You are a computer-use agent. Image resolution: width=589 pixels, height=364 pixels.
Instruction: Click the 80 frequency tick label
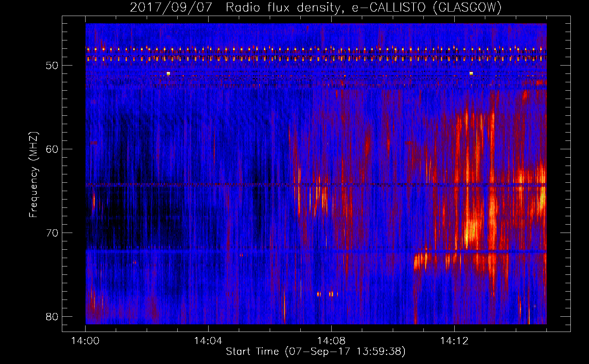52,317
